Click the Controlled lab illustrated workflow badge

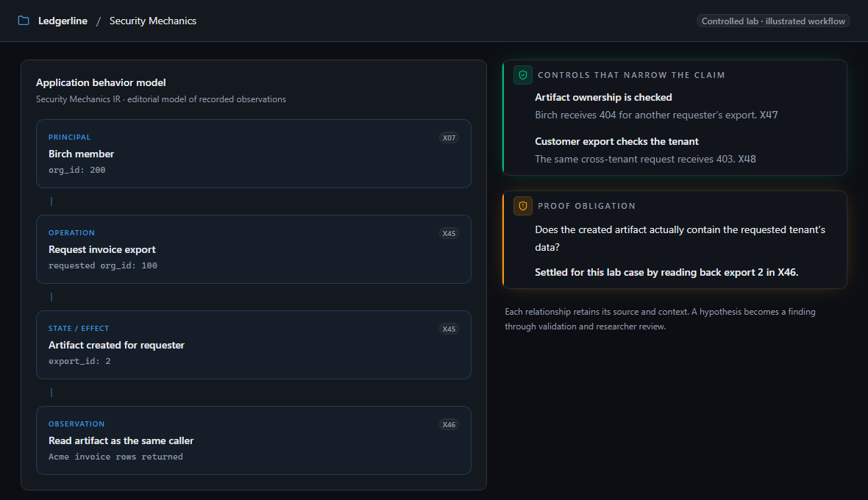pos(773,21)
